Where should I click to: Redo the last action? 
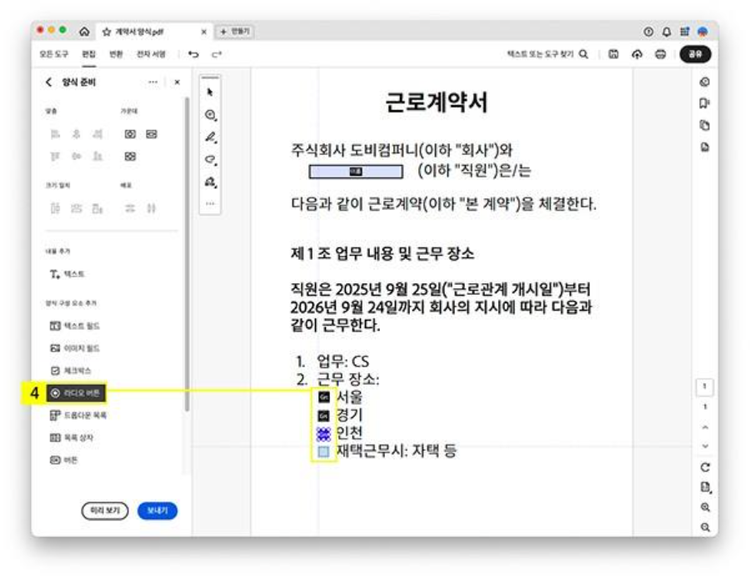click(217, 55)
